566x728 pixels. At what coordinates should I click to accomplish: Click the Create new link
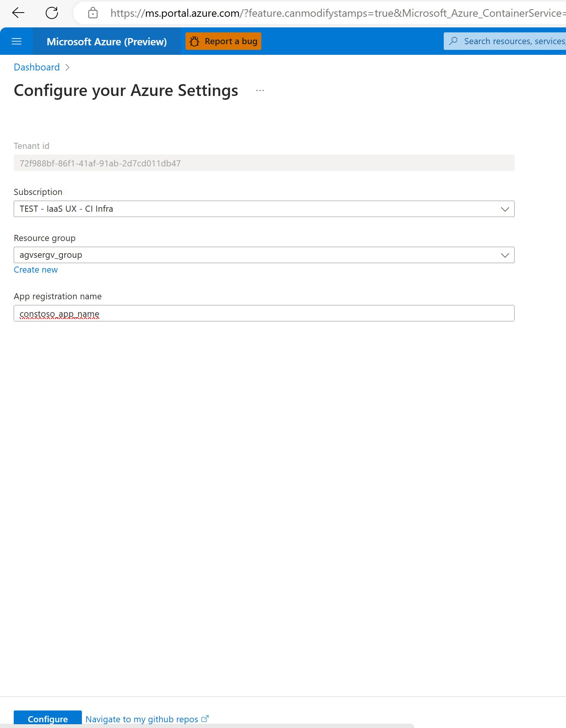coord(36,270)
